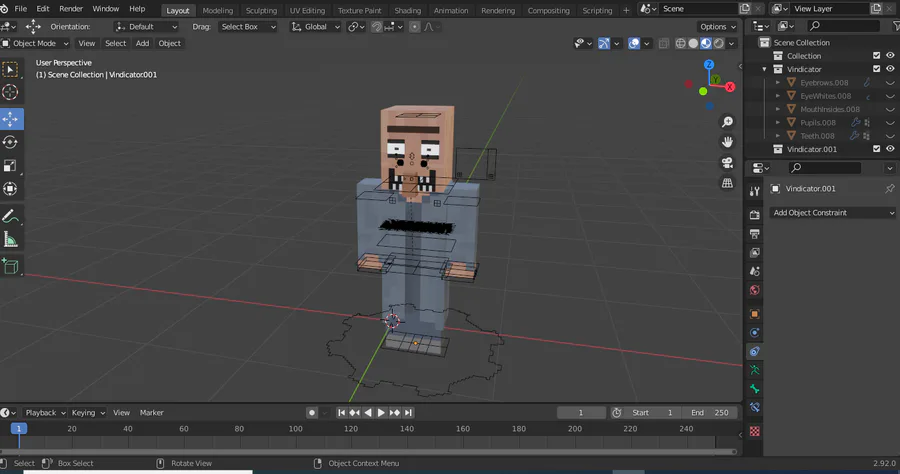Image resolution: width=900 pixels, height=474 pixels.
Task: Hide Collection with its eye icon
Action: [890, 56]
